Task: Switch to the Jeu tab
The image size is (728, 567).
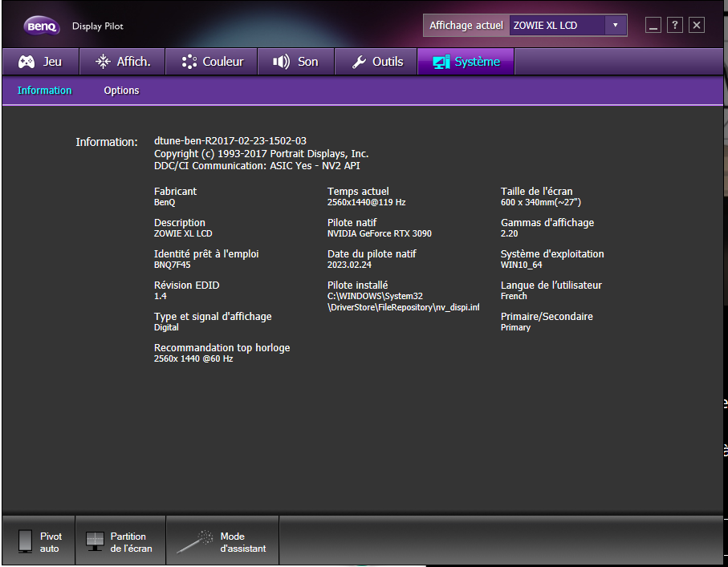Action: point(41,62)
